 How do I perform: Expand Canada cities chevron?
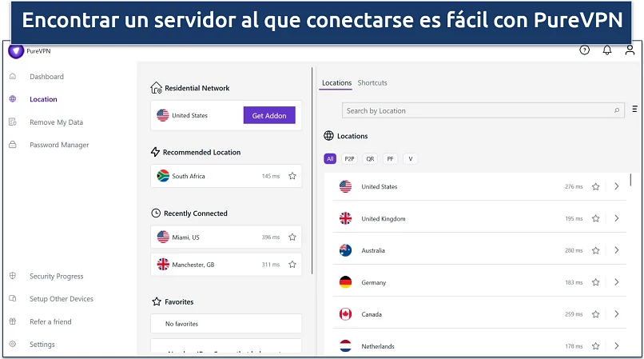coord(617,313)
